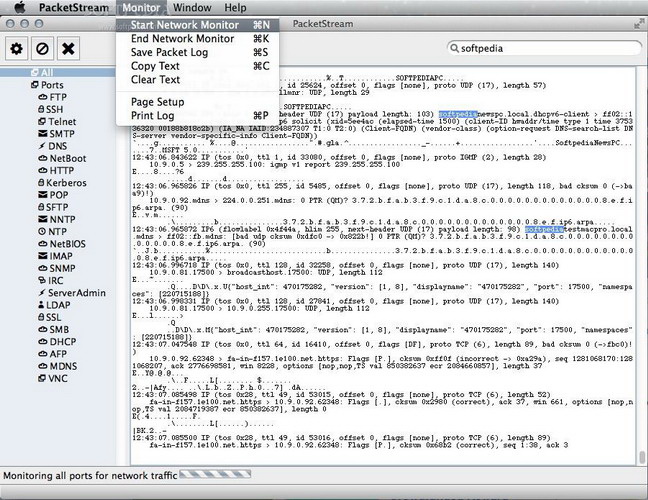Click the ServerAdmin lightning icon
648x500 pixels.
point(42,293)
